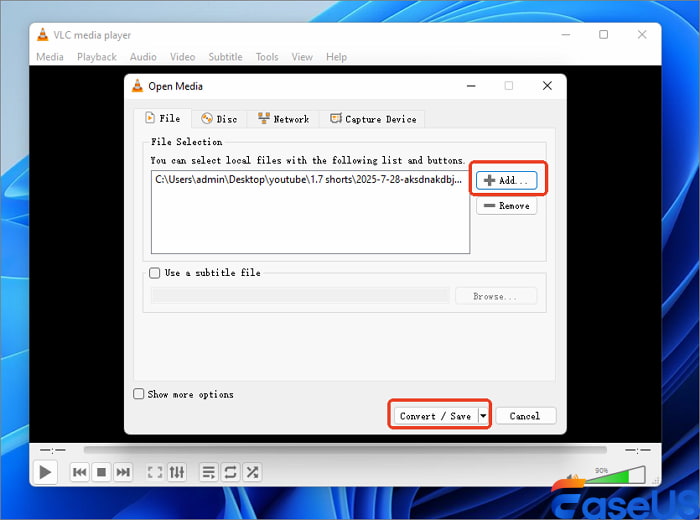The image size is (700, 520).
Task: Click the elapsed time label at left
Action: [53, 450]
